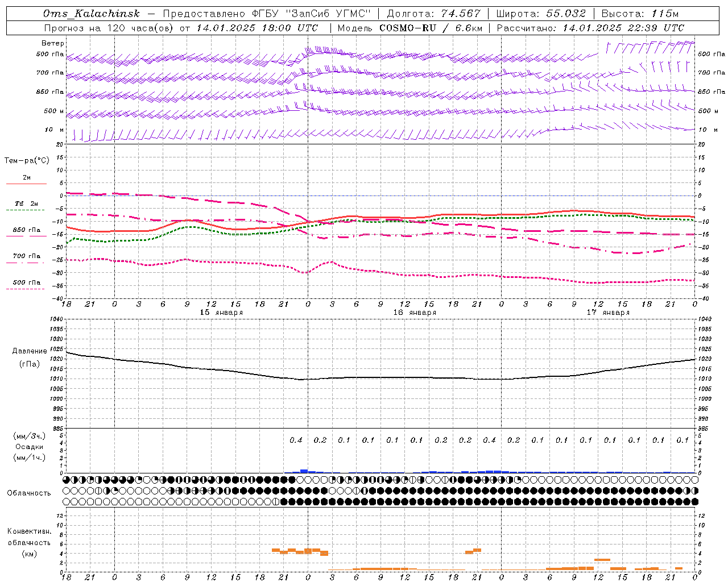Image resolution: width=728 pixels, height=582 pixels.
Task: Select the ФГБУ "ЗапСиб УГМС" provider text
Action: 312,14
